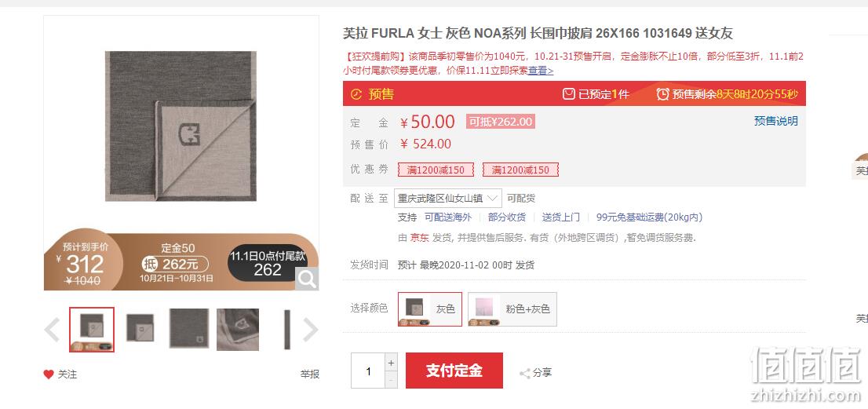Click the 举报 report link
Viewport: 868px width, 409px height.
click(310, 374)
